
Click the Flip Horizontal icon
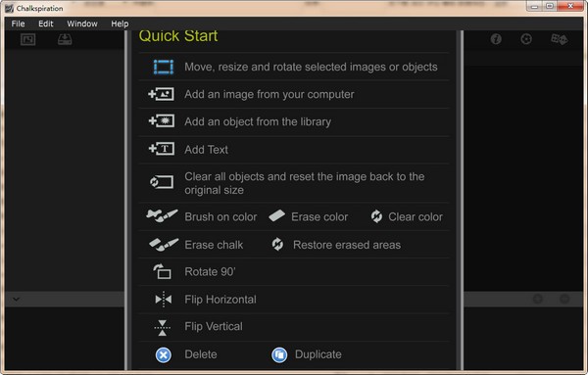coord(163,300)
